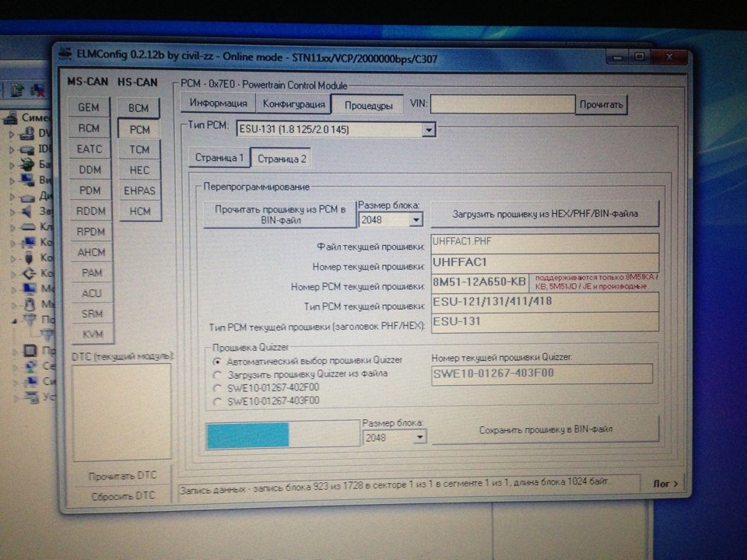Select monitor icon next to "Мо" in tree
This screenshot has width=747, height=560.
pos(30,288)
